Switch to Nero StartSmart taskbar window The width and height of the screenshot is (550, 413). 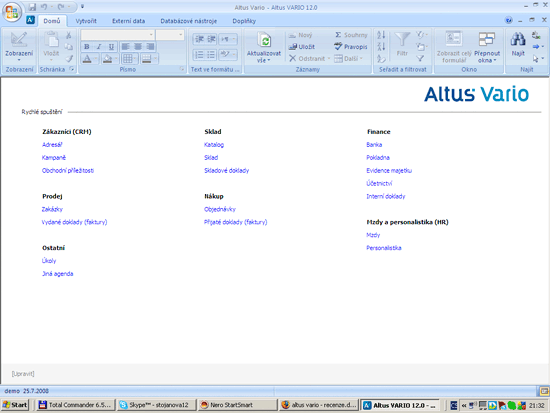coord(237,405)
